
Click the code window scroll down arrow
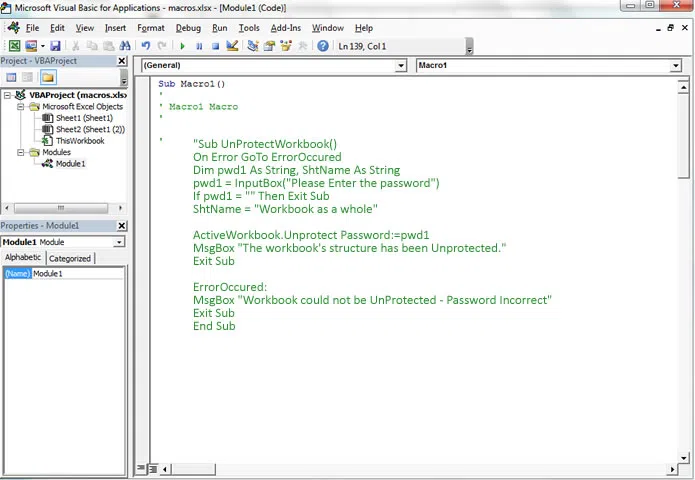coord(683,458)
